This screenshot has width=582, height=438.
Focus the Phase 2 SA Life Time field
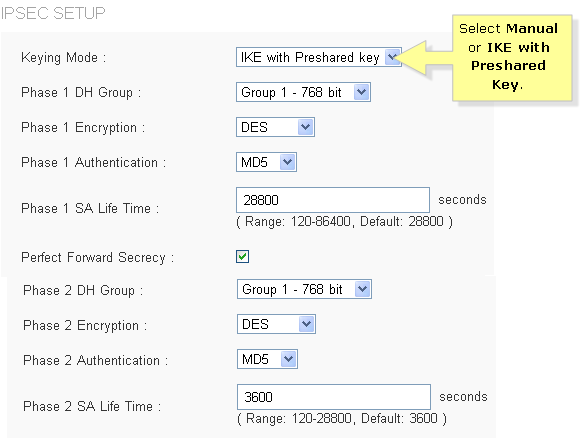coord(334,397)
